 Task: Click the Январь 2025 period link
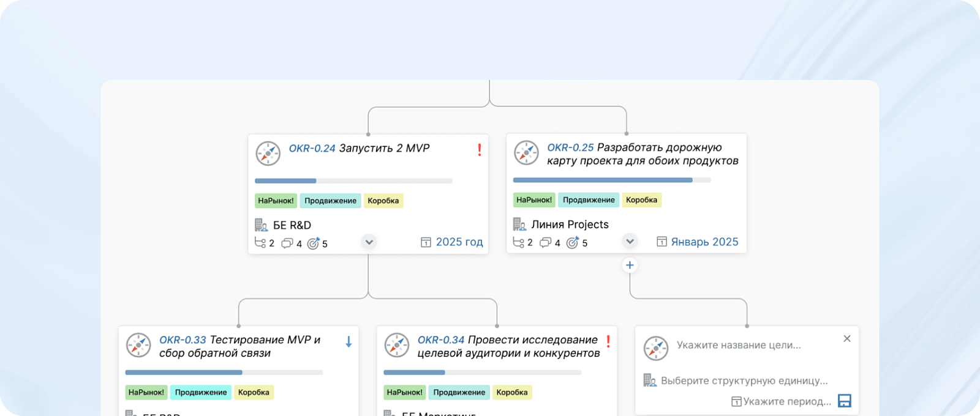[704, 242]
